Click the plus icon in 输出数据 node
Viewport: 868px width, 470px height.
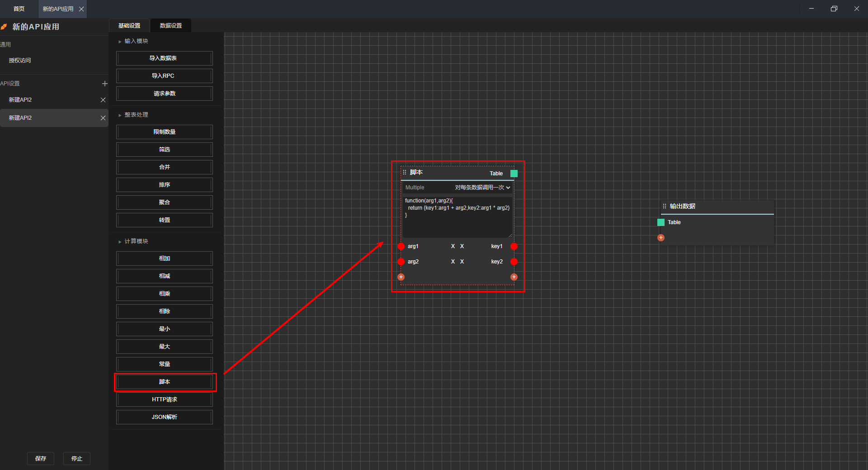click(661, 238)
